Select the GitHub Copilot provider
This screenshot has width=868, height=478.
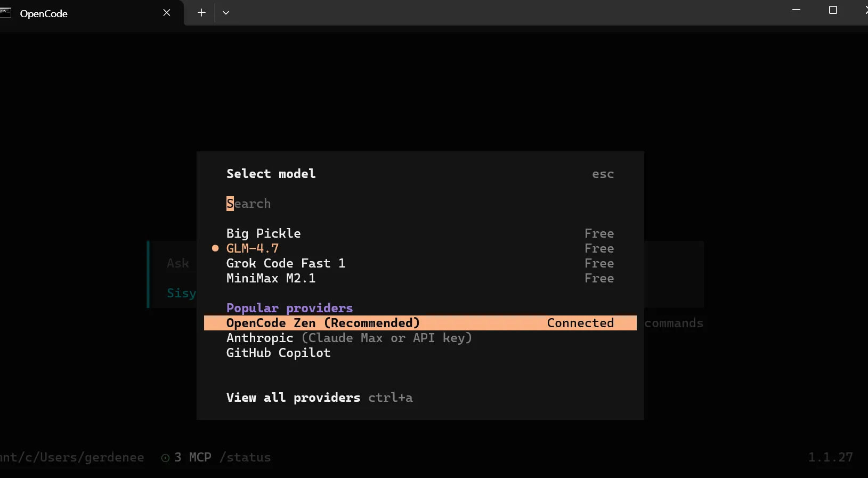[278, 353]
